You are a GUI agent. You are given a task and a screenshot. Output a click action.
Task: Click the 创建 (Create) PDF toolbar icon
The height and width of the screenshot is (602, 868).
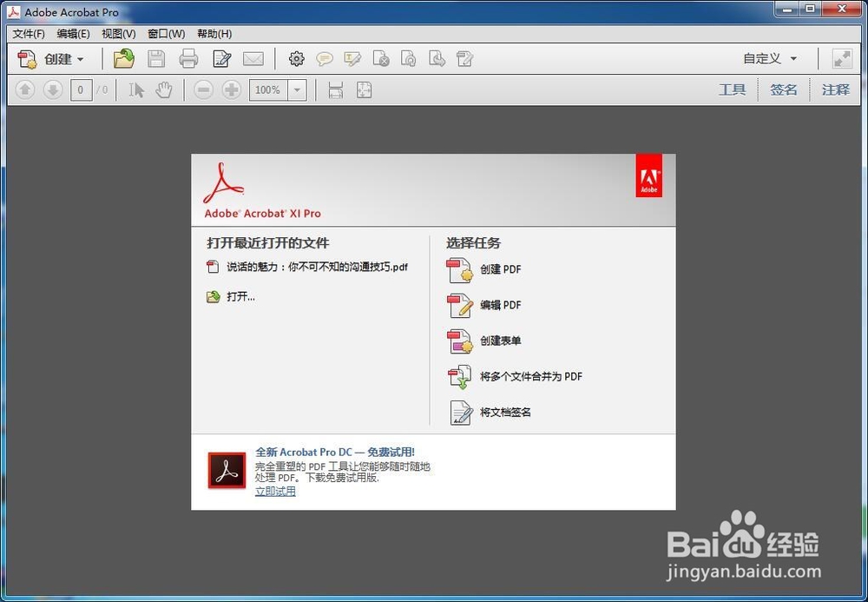(x=27, y=59)
